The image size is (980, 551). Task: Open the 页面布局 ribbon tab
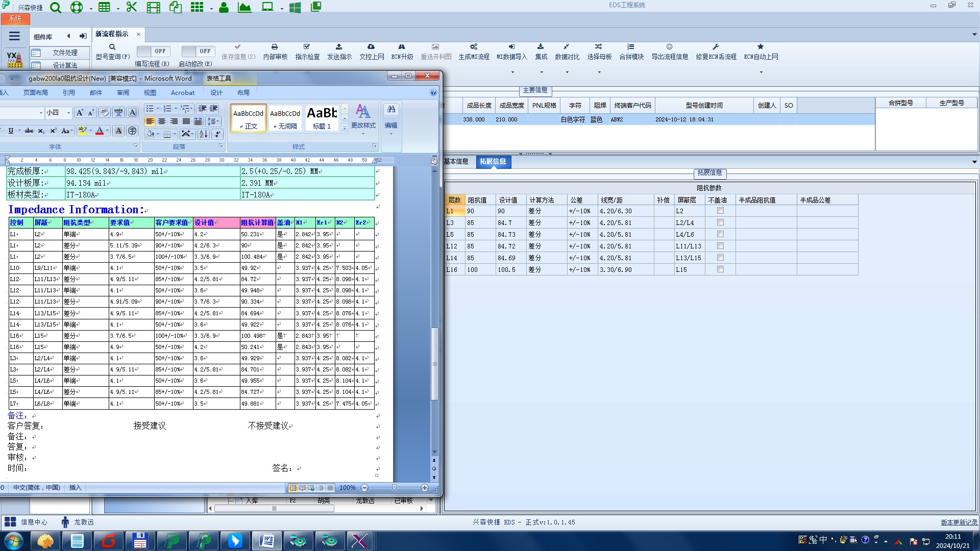[35, 93]
